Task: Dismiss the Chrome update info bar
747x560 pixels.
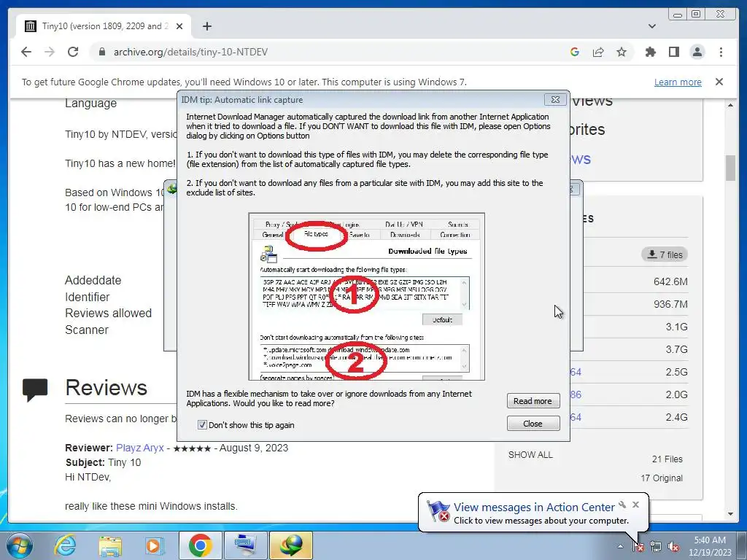Action: coord(719,82)
